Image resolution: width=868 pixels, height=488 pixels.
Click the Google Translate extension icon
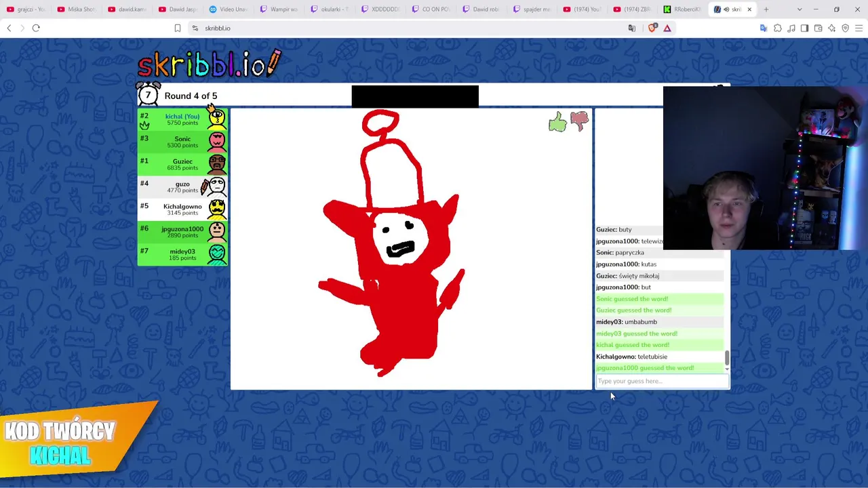point(764,28)
